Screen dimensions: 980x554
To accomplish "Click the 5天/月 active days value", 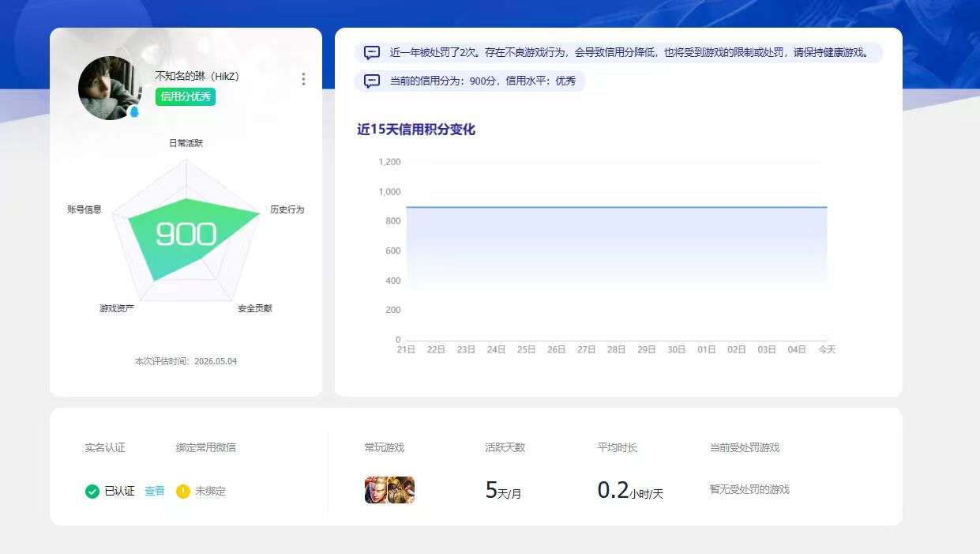I will pos(504,491).
